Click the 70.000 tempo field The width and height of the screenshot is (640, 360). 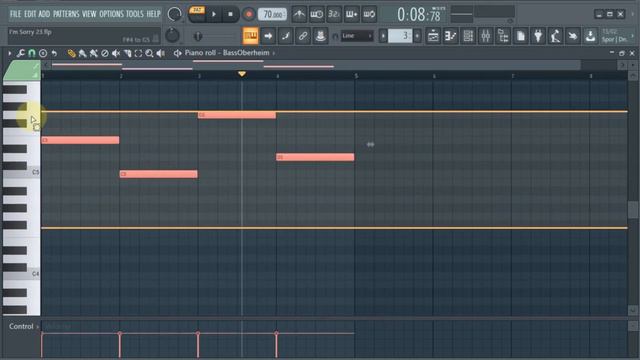(272, 14)
